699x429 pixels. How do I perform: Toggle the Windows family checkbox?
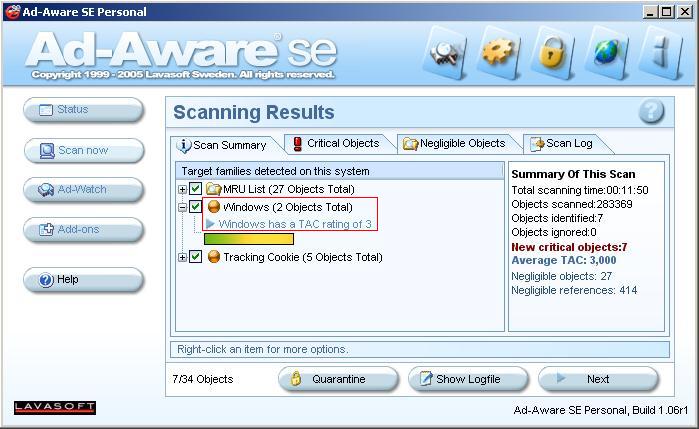[195, 206]
